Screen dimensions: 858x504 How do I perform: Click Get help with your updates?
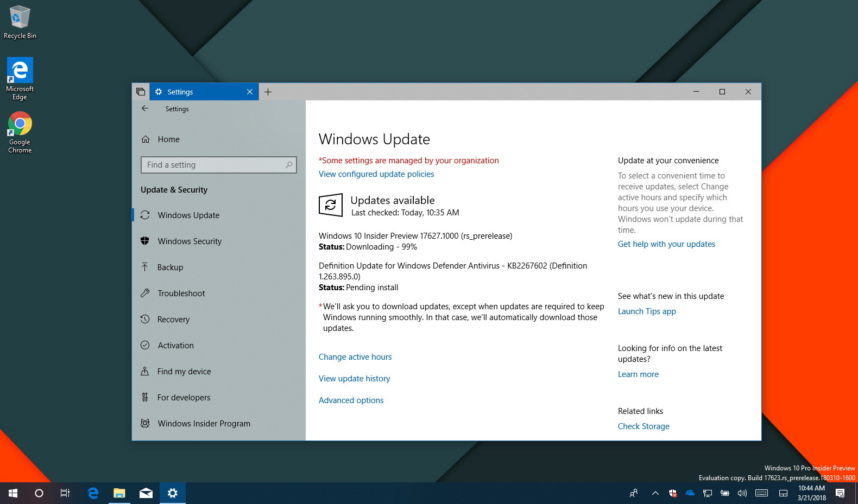coord(666,244)
